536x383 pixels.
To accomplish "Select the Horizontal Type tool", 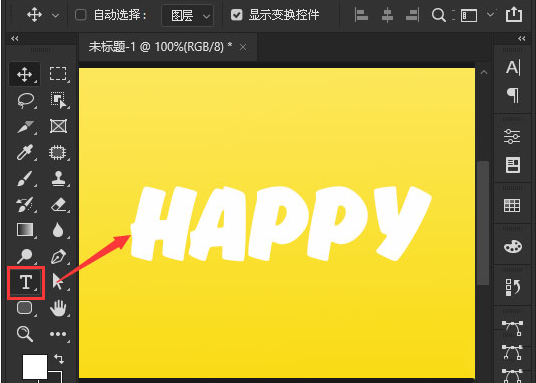I will click(26, 282).
